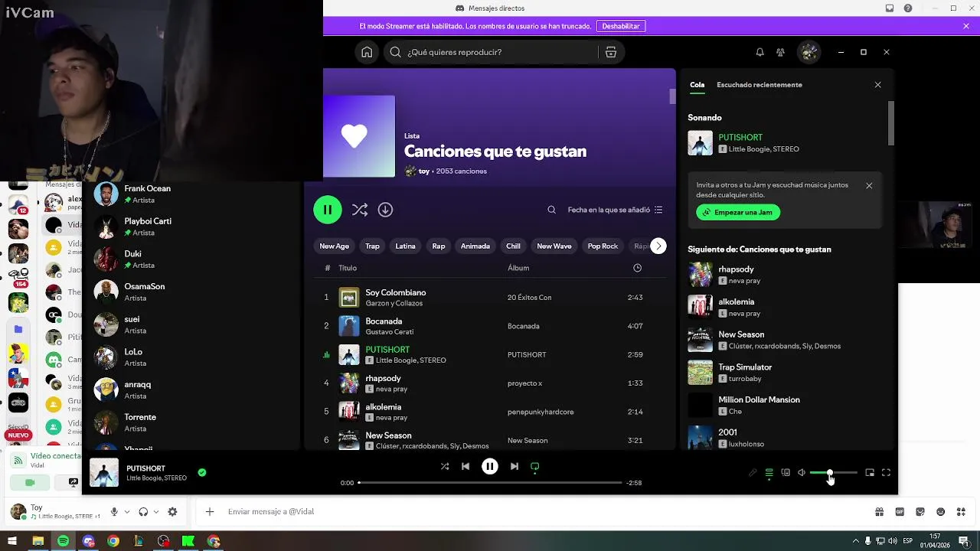Image resolution: width=980 pixels, height=551 pixels.
Task: Sort by duration clock column icon
Action: pyautogui.click(x=637, y=268)
